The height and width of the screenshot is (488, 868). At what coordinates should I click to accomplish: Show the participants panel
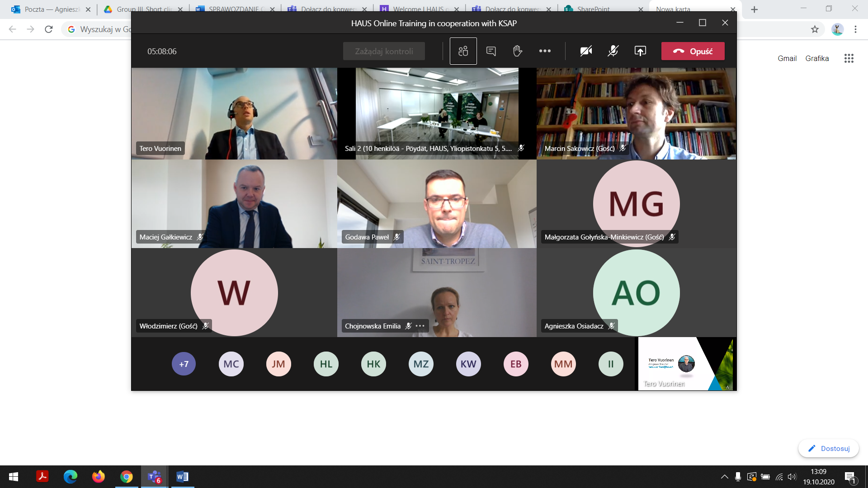coord(463,51)
